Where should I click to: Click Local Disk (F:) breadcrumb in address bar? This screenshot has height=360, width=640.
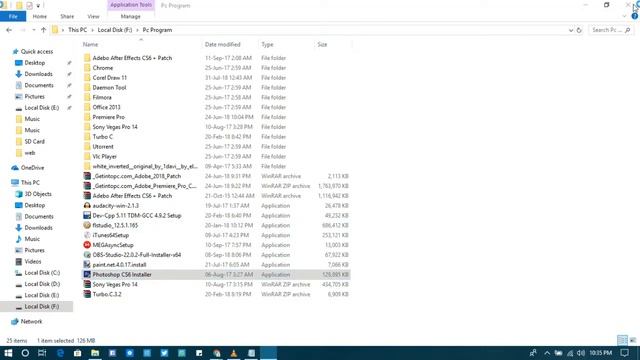(115, 30)
